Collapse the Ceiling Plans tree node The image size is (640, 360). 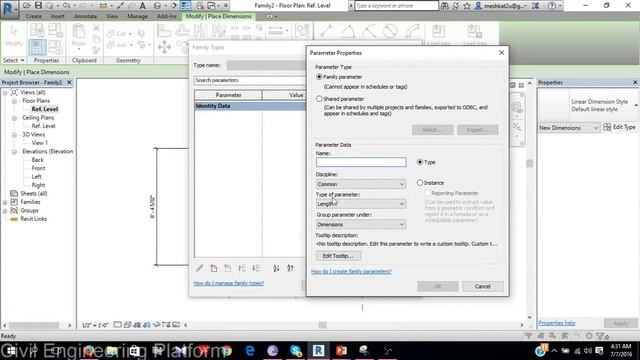point(14,118)
